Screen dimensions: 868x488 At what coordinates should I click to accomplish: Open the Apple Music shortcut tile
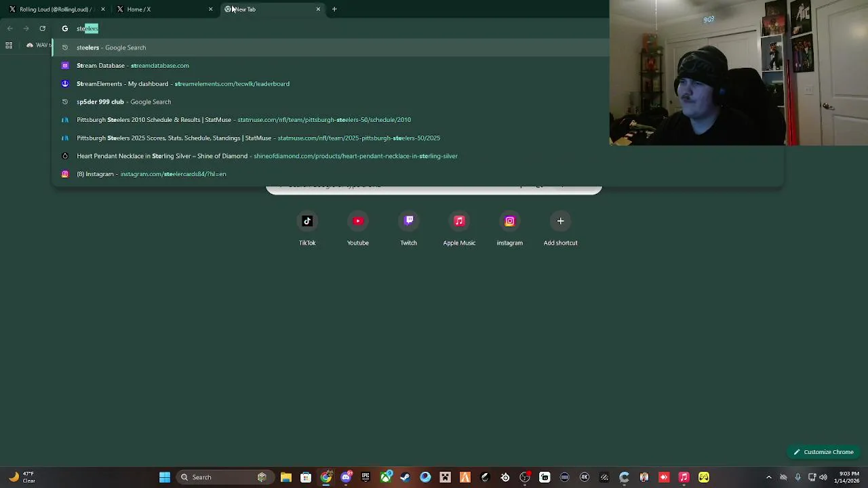click(459, 229)
